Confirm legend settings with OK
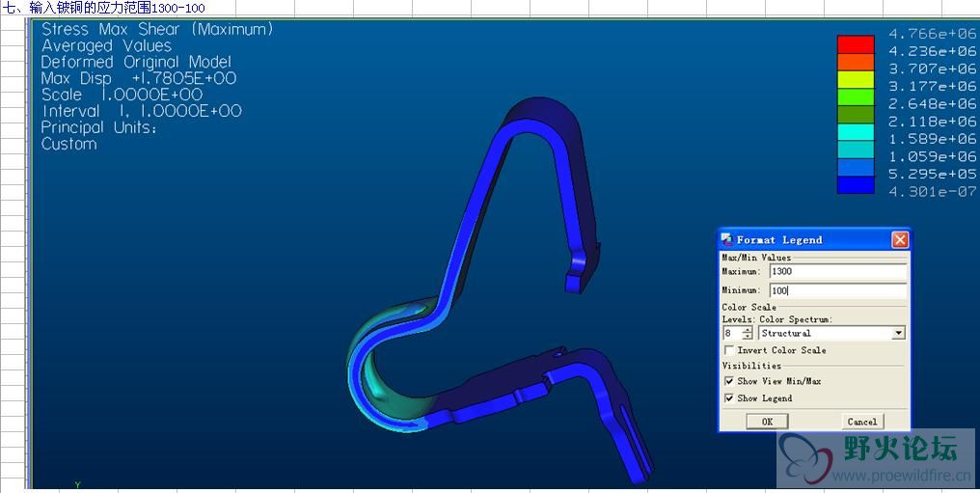This screenshot has height=493, width=980. pyautogui.click(x=767, y=422)
